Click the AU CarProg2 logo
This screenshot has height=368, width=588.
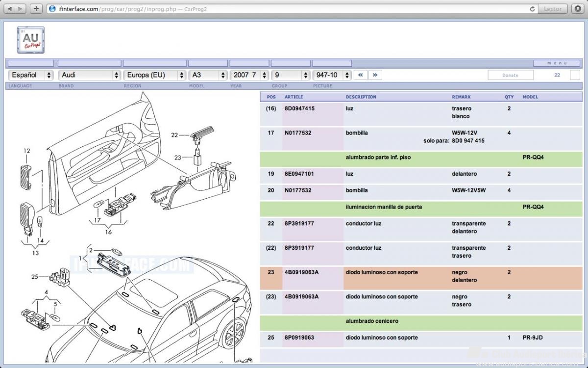pos(31,40)
